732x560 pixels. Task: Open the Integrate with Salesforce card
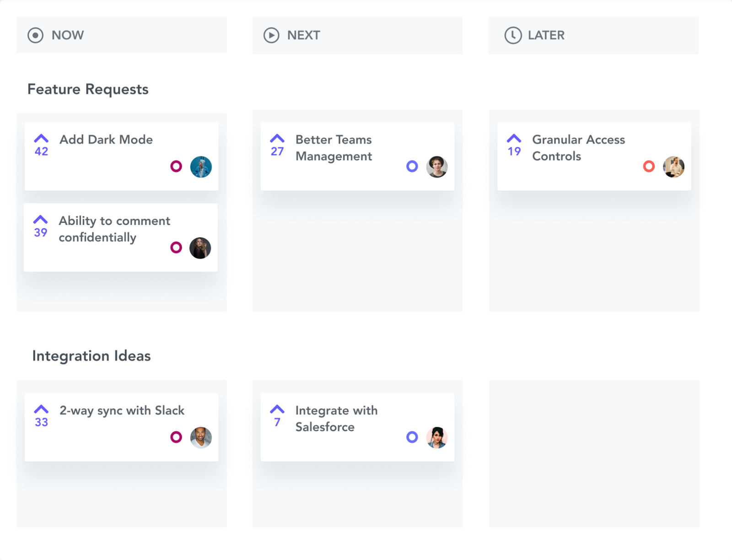click(336, 419)
